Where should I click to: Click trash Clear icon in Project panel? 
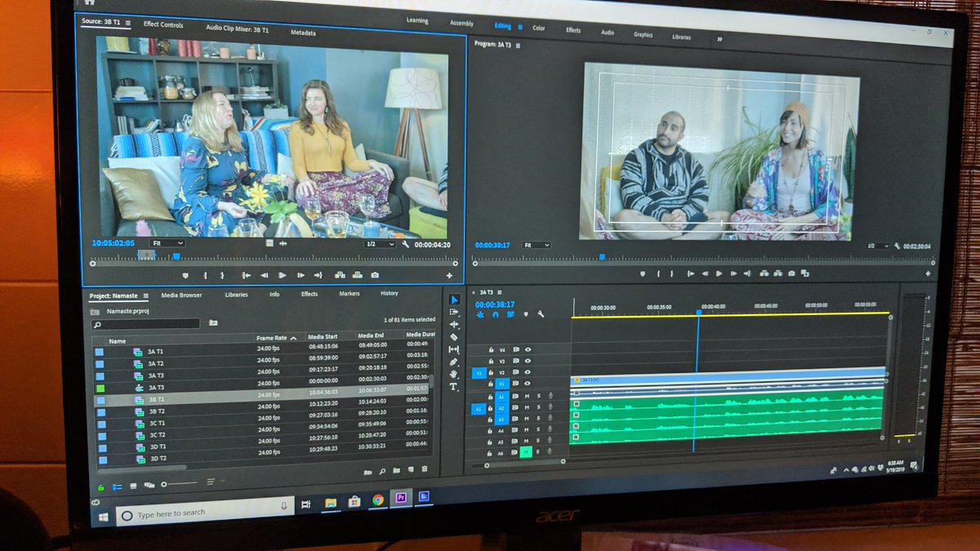424,469
